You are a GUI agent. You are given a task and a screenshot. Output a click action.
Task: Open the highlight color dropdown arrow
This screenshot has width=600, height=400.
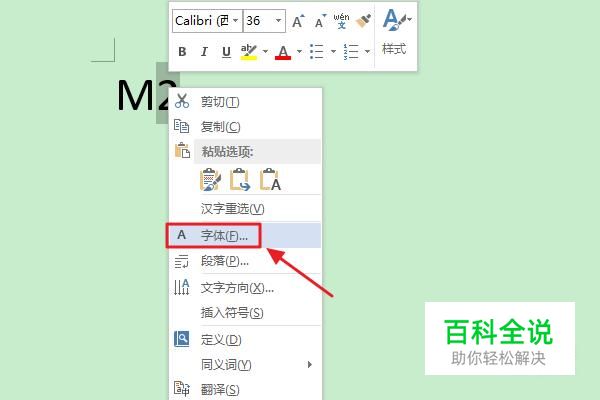[x=265, y=51]
